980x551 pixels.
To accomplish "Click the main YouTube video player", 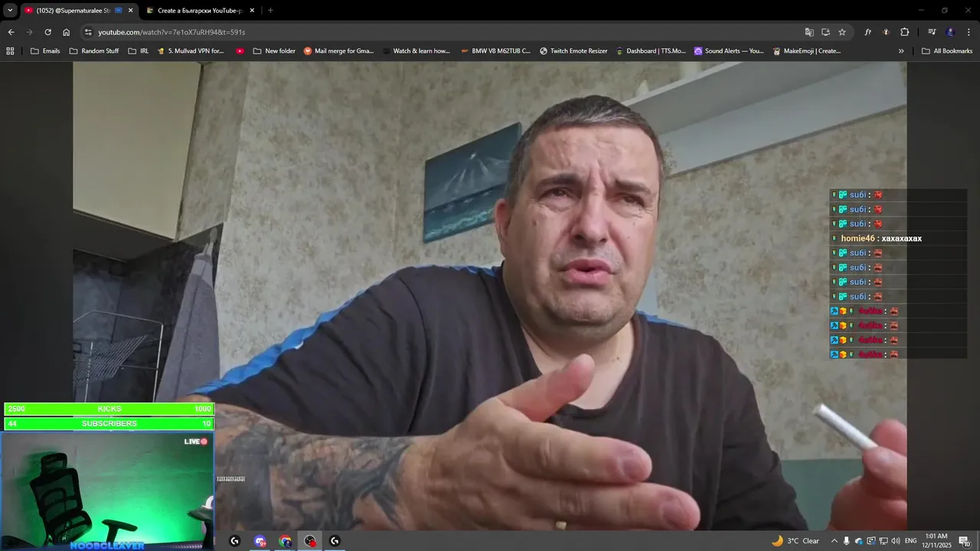I will point(490,295).
